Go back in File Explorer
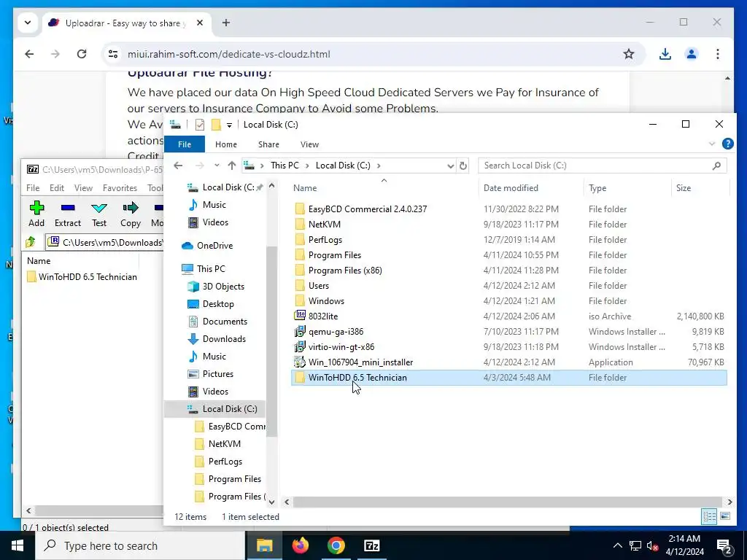The height and width of the screenshot is (560, 747). coord(178,166)
